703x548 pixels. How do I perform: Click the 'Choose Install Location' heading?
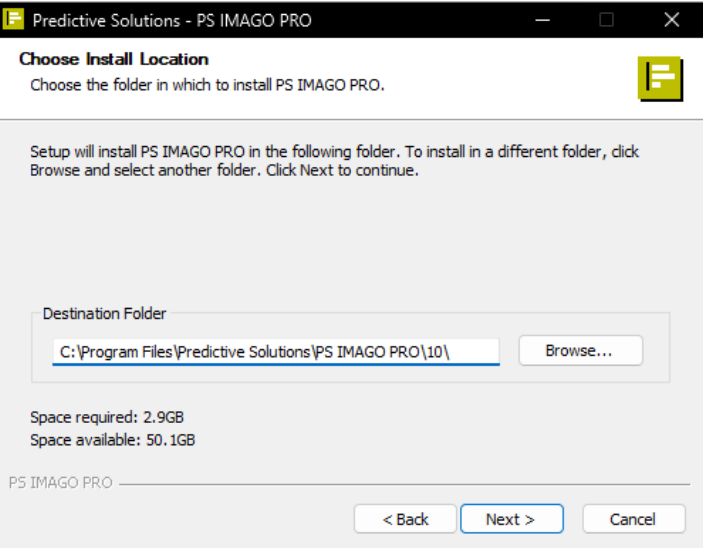114,59
